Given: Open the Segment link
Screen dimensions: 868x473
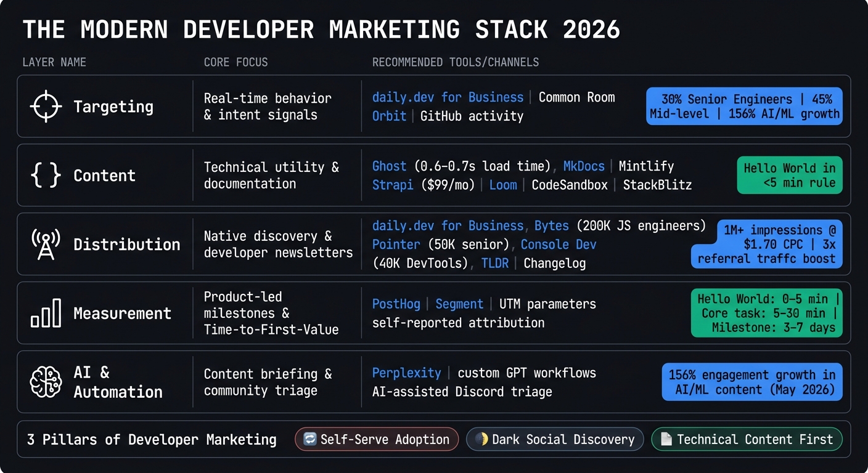Looking at the screenshot, I should point(459,304).
